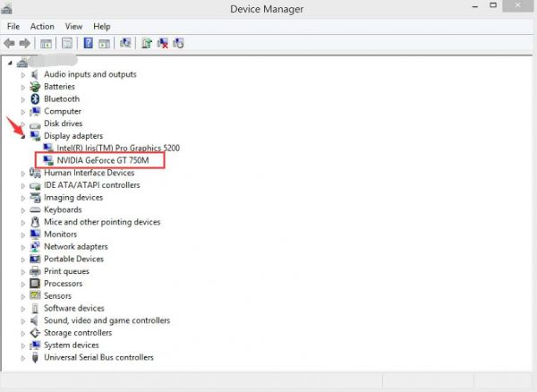This screenshot has width=537, height=392.
Task: Click the NVIDIA GeForce GT 750M adapter icon
Action: tap(48, 160)
